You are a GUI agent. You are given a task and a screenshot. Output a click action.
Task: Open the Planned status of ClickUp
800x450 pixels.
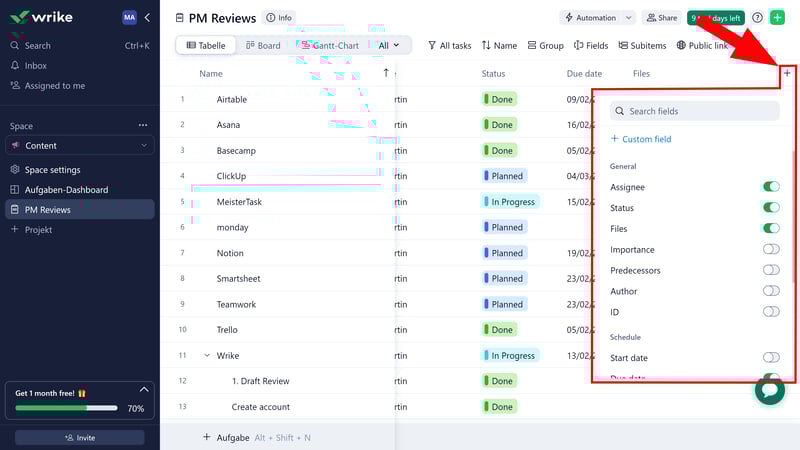click(x=505, y=176)
